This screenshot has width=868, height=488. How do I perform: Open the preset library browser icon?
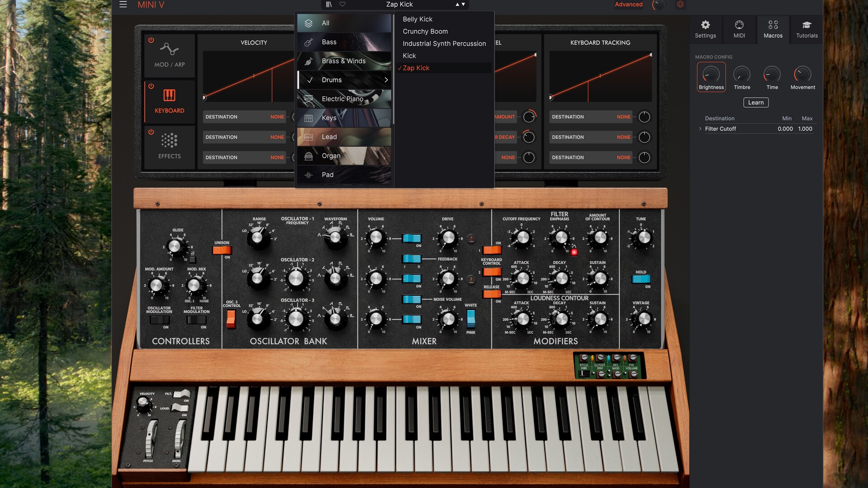click(x=329, y=5)
